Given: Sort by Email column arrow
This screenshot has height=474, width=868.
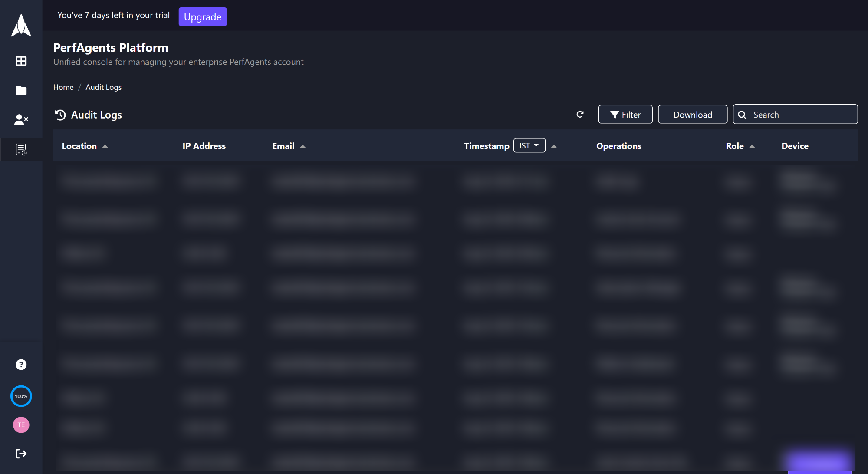Looking at the screenshot, I should pyautogui.click(x=302, y=147).
